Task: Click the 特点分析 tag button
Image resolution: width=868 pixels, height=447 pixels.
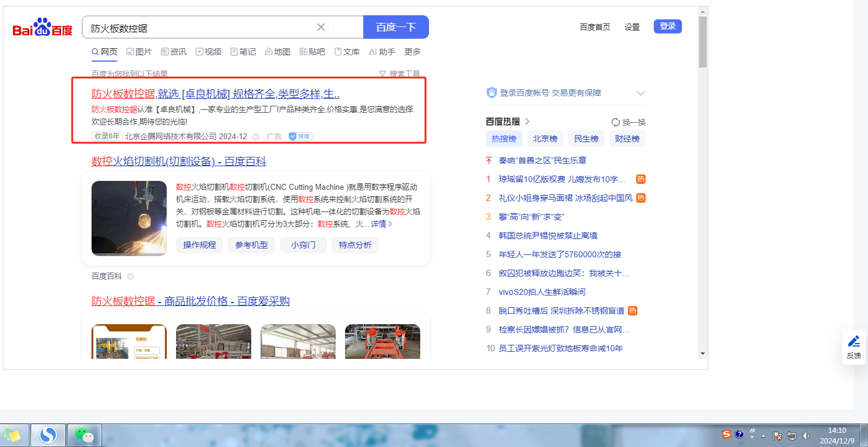Action: [x=355, y=245]
